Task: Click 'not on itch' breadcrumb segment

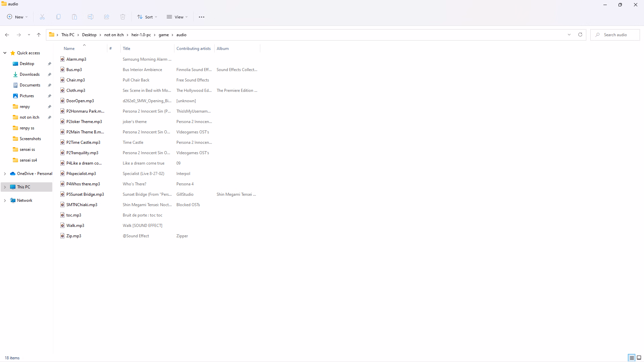Action: click(114, 35)
